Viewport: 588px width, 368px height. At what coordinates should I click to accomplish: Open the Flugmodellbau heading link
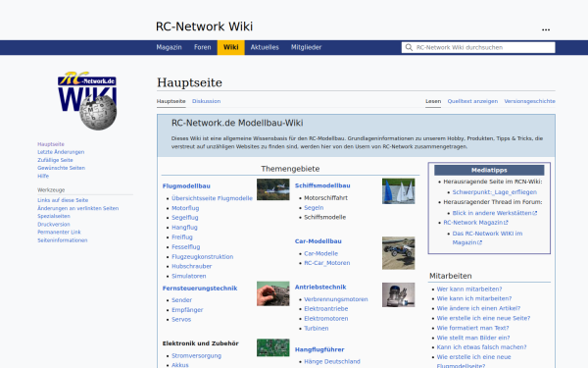tap(186, 185)
